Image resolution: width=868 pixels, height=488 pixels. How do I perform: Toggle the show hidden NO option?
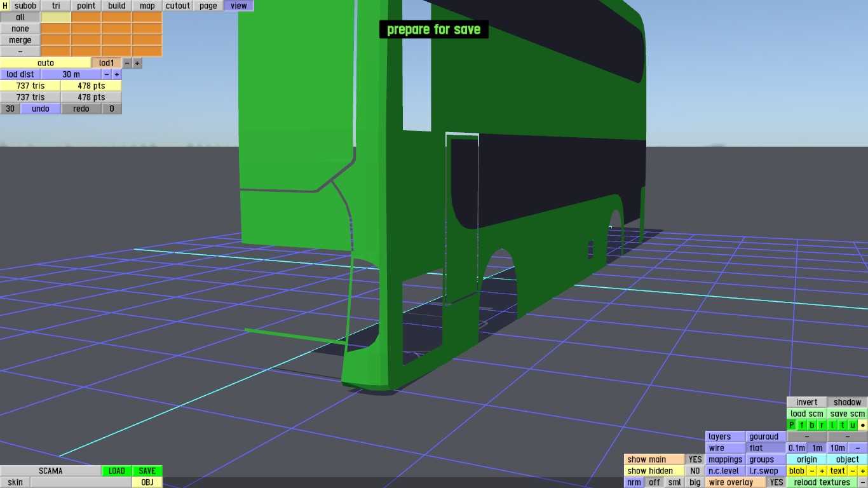[x=695, y=471]
